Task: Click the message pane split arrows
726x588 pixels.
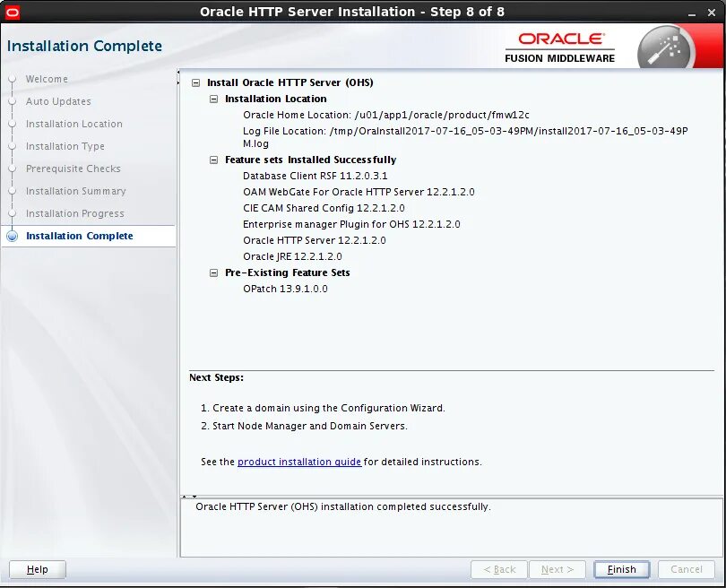Action: point(189,497)
